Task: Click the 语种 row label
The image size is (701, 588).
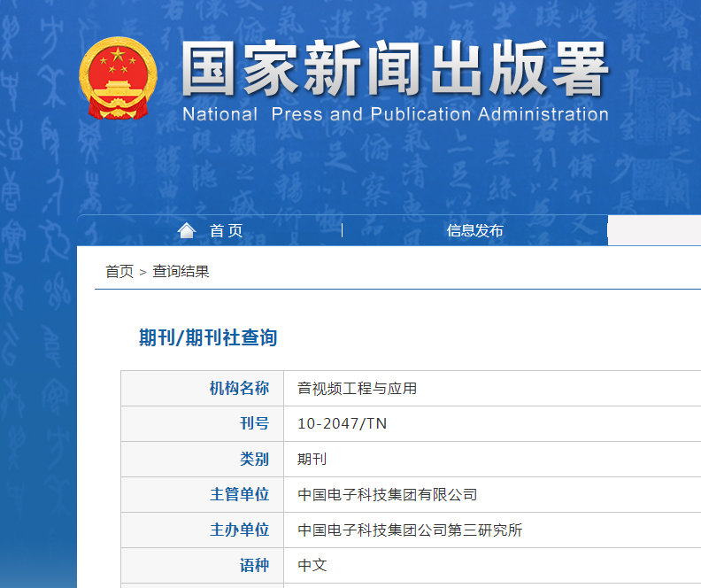Action: coord(254,565)
